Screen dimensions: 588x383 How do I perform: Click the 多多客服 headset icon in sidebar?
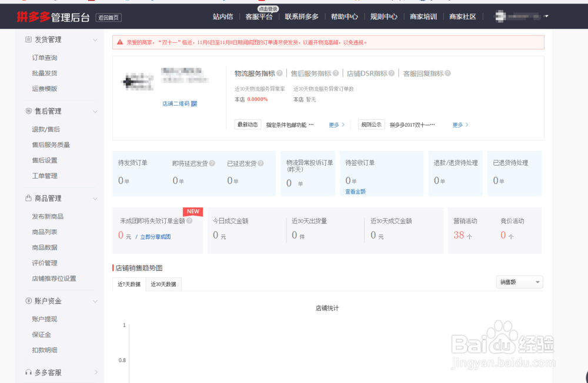pos(28,372)
